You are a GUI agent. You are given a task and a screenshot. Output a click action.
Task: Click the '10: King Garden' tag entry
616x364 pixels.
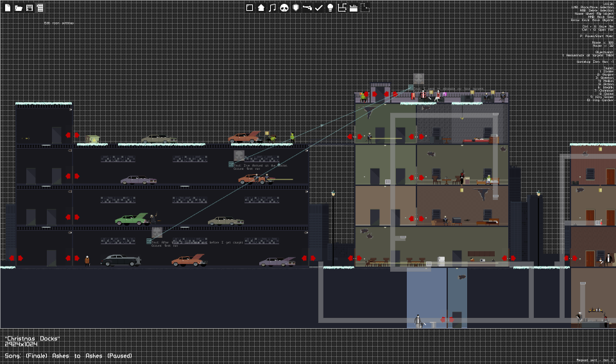601,100
